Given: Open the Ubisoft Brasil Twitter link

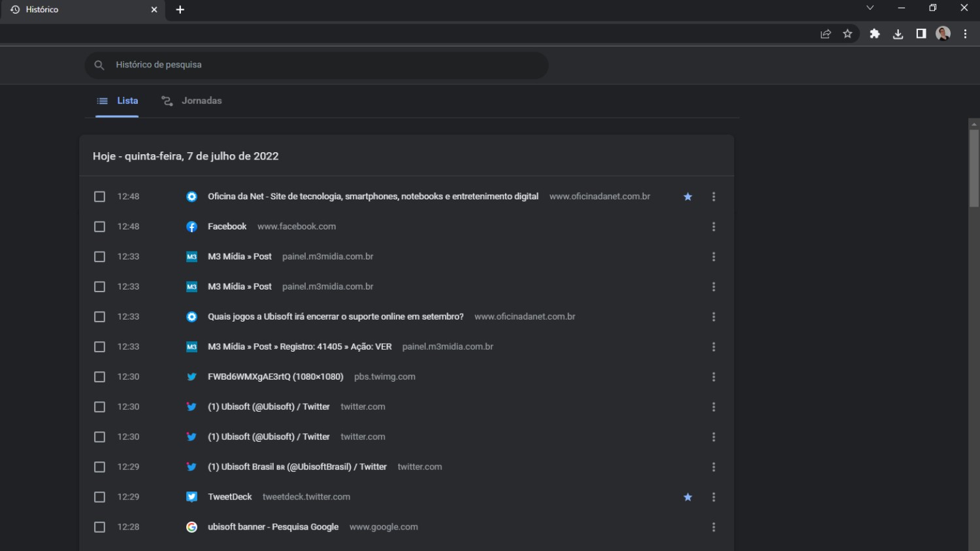Looking at the screenshot, I should pos(297,467).
